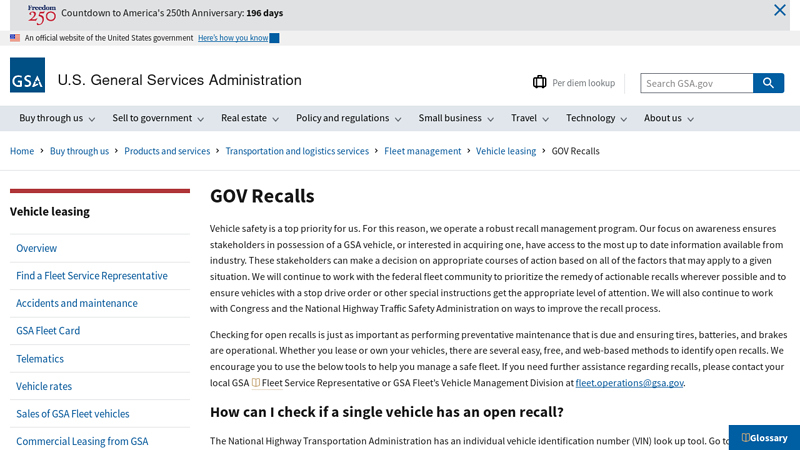
Task: Open Find a Fleet Service Representative
Action: click(x=92, y=276)
